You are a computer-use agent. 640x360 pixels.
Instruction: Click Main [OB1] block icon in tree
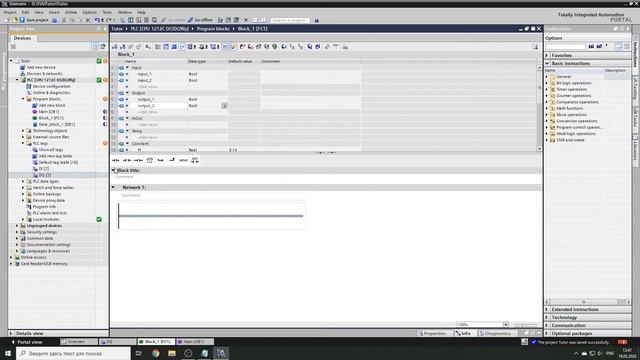click(x=35, y=111)
